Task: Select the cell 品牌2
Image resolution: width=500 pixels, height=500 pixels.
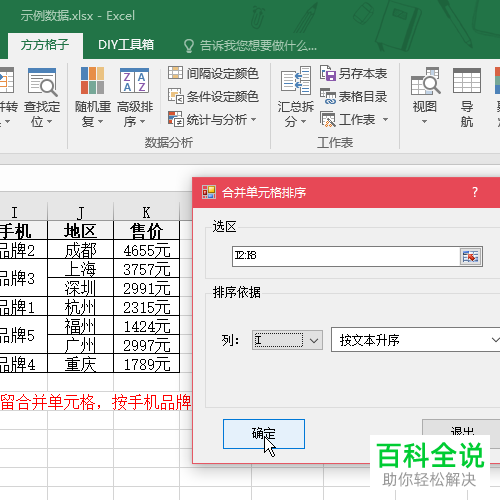Action: pos(23,250)
